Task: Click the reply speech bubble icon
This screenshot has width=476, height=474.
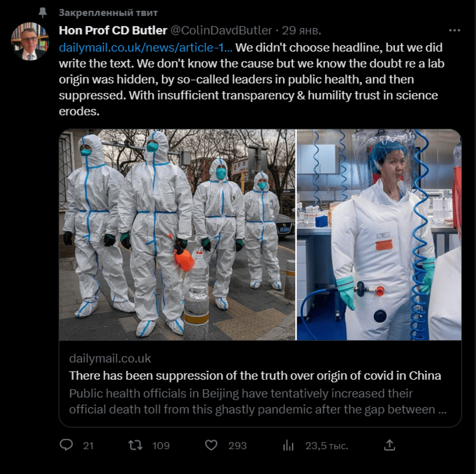Action: click(x=66, y=445)
